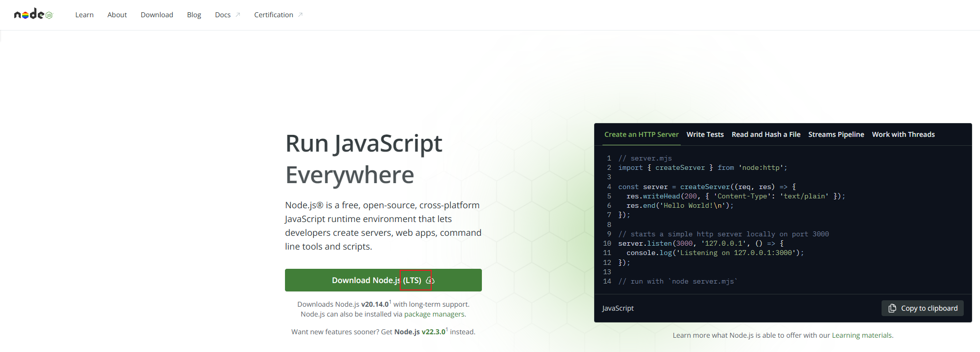Viewport: 980px width, 352px height.
Task: Open the Download page from navigation
Action: [157, 15]
